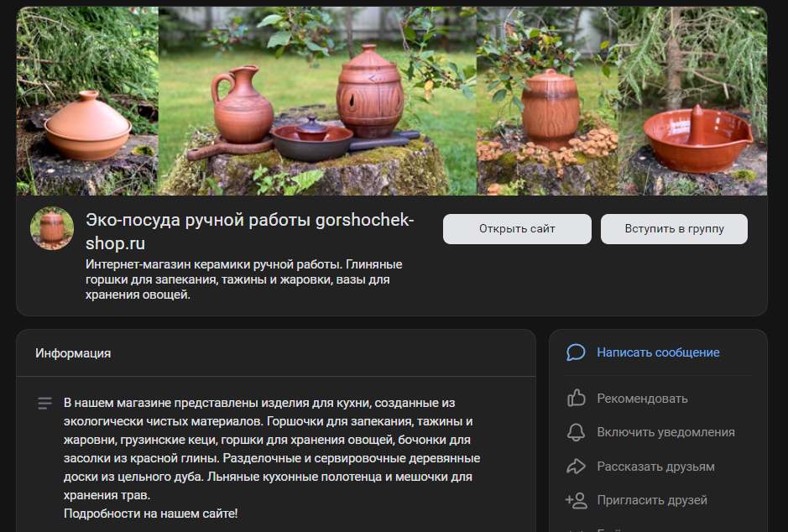
Task: Choose Пригласить друзей option
Action: click(x=652, y=500)
